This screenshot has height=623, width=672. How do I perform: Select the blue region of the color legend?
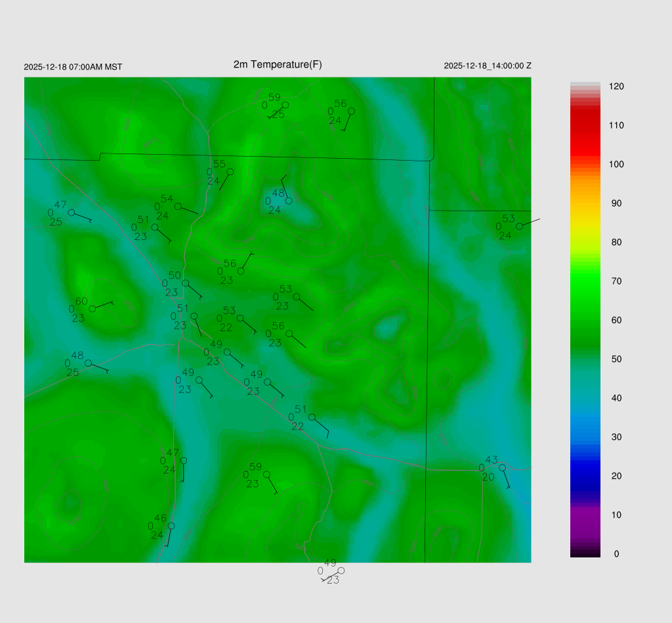(585, 459)
